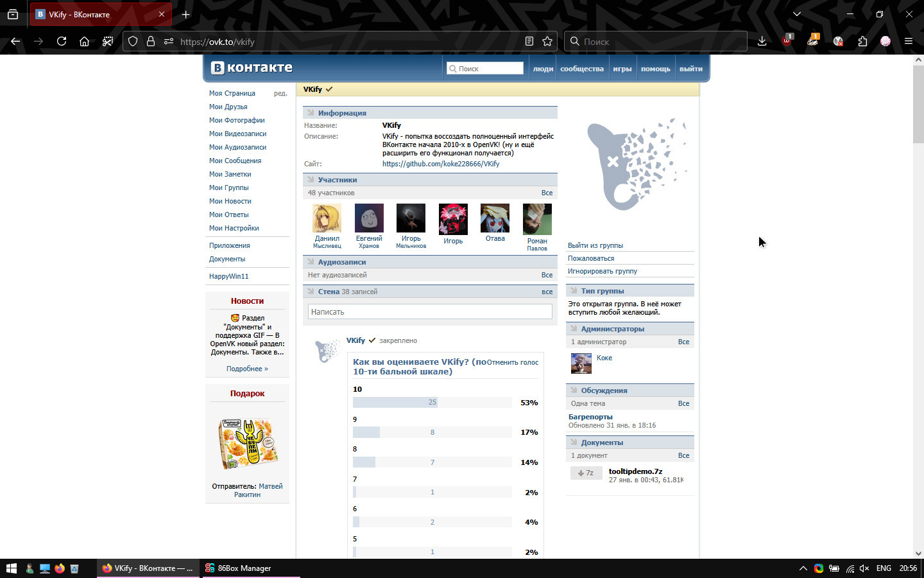Click the page's vertical scrollbar thumb

(918, 104)
